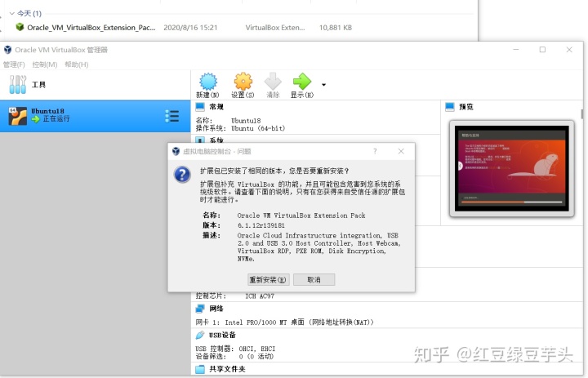588x378 pixels.
Task: Open the 帮助(H) menu
Action: 77,64
